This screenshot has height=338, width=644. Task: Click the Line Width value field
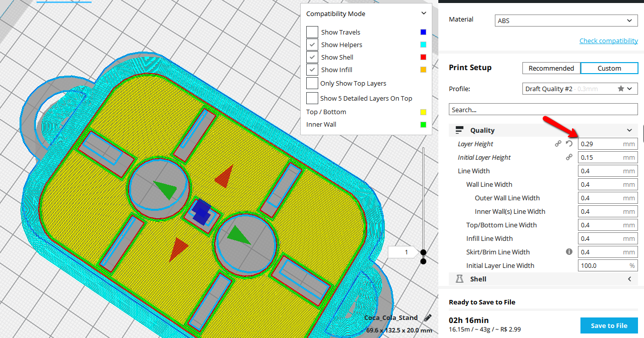coord(608,171)
